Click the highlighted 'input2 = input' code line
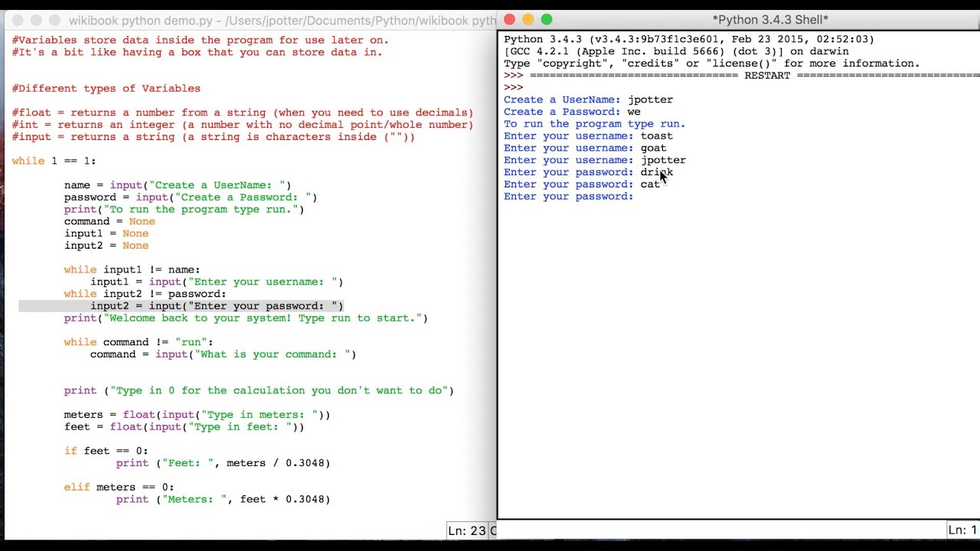980x551 pixels. click(x=181, y=306)
